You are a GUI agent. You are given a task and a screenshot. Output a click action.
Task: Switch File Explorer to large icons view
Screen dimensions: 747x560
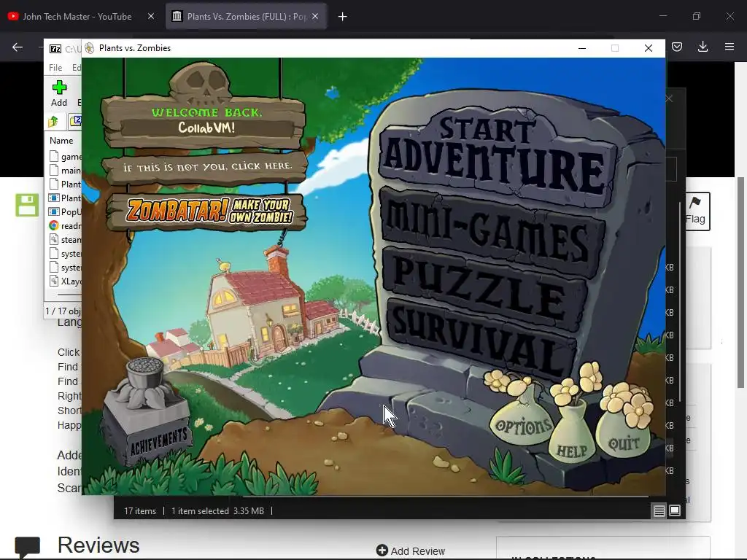click(x=675, y=511)
